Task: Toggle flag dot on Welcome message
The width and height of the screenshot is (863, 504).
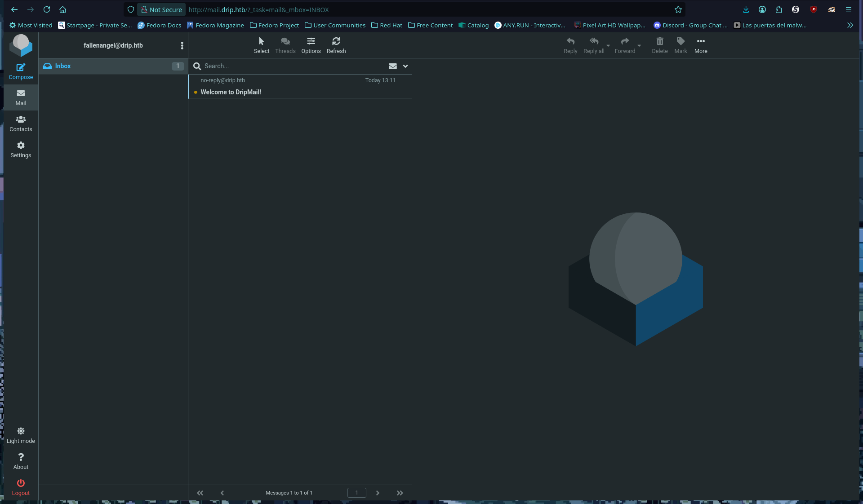Action: (x=196, y=93)
